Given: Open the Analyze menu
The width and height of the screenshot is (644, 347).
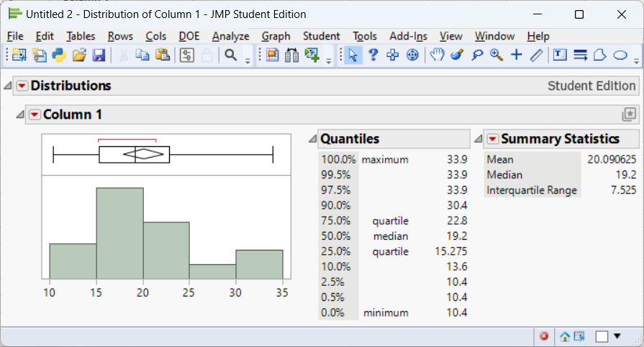Looking at the screenshot, I should click(x=230, y=36).
